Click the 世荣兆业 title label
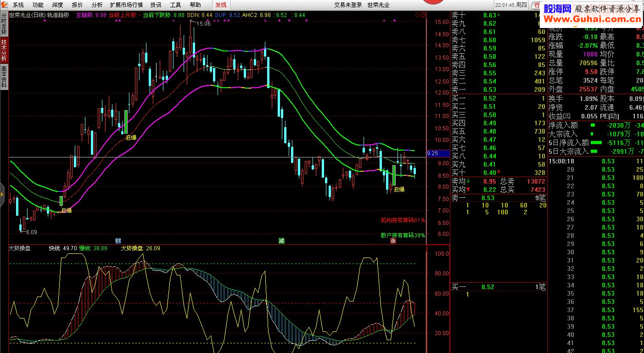This screenshot has height=353, width=644. tap(378, 5)
